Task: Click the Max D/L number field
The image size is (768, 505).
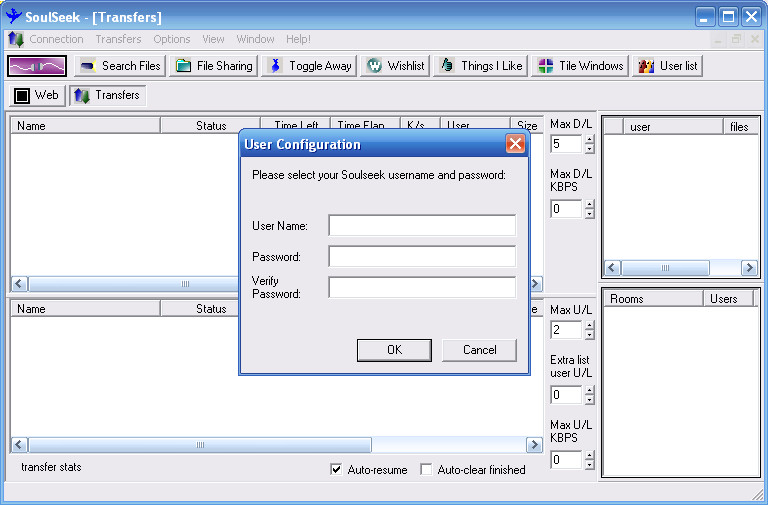Action: (x=566, y=144)
